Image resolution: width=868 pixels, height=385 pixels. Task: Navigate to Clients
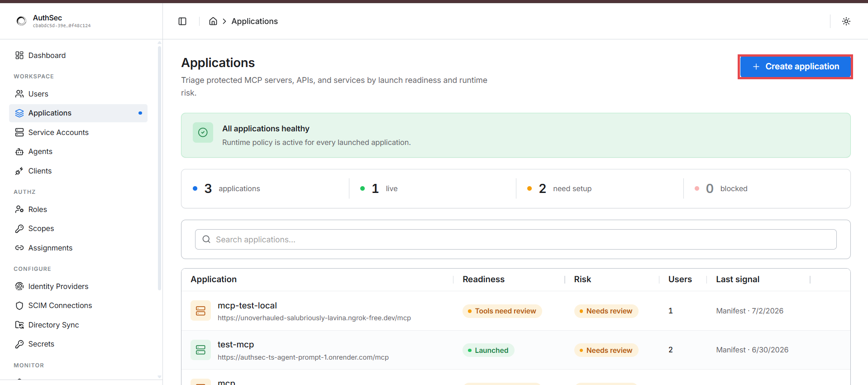[x=78, y=171]
